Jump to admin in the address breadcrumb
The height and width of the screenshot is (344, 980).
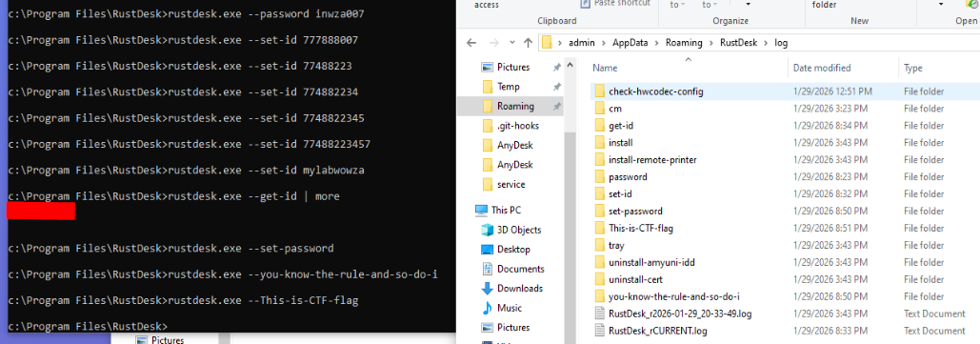583,43
